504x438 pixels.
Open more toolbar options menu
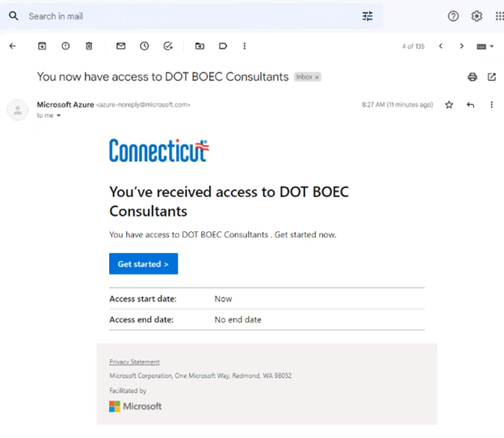[x=245, y=46]
